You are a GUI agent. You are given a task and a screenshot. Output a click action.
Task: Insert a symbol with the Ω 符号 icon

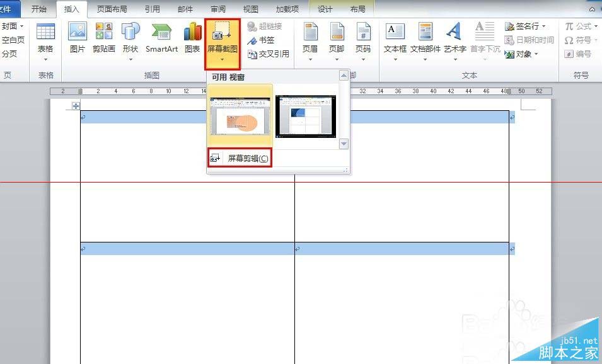click(579, 40)
